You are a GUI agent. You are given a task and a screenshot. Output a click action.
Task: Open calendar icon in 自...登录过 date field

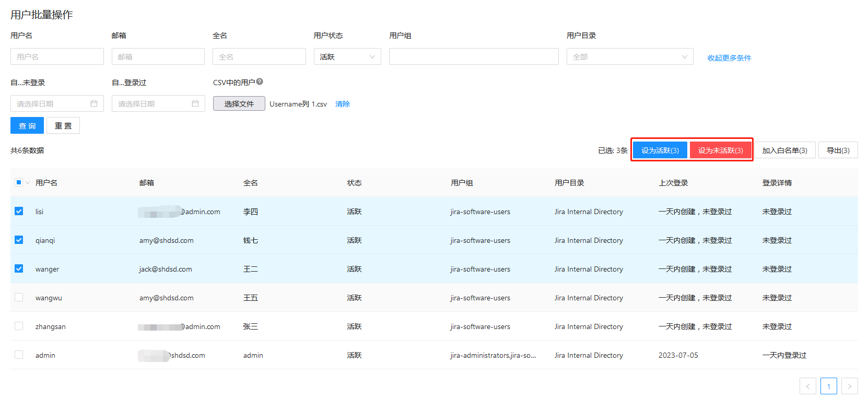pyautogui.click(x=195, y=103)
